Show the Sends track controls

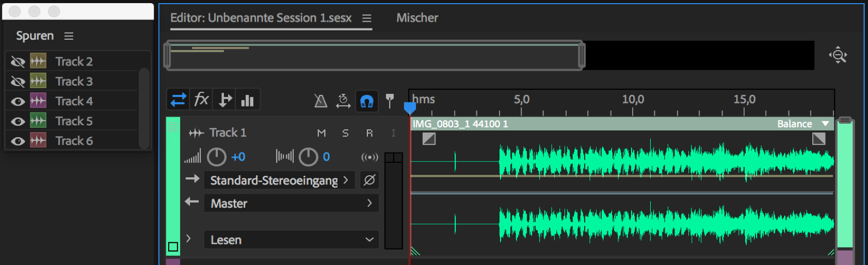[x=225, y=100]
